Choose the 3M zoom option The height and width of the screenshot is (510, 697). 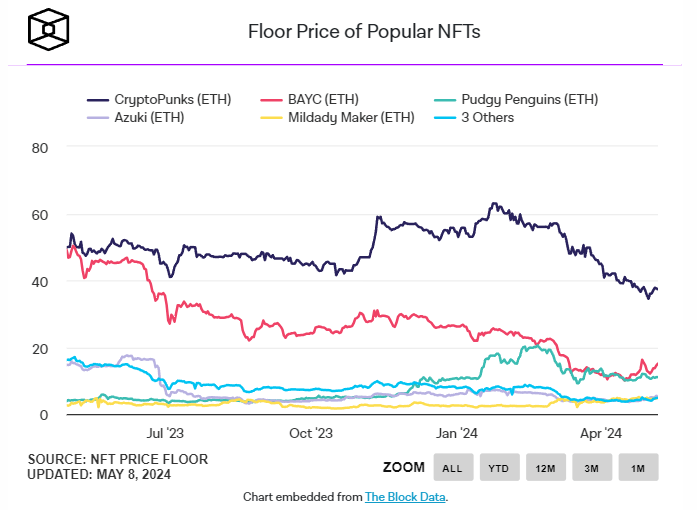pyautogui.click(x=591, y=467)
